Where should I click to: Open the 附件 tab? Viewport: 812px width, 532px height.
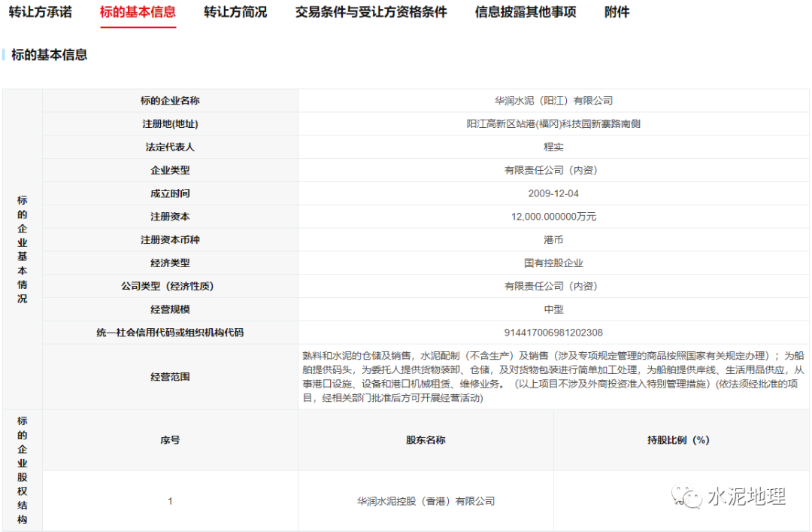(x=617, y=13)
